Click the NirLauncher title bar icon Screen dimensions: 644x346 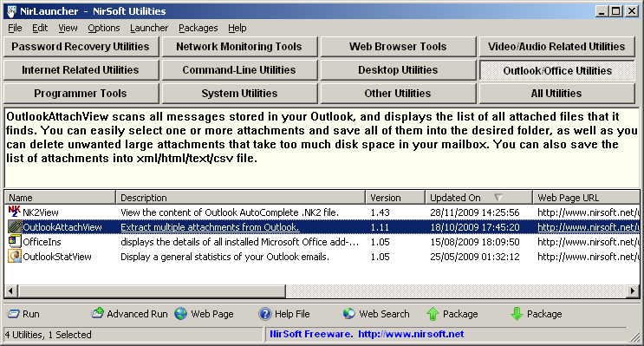(x=11, y=11)
